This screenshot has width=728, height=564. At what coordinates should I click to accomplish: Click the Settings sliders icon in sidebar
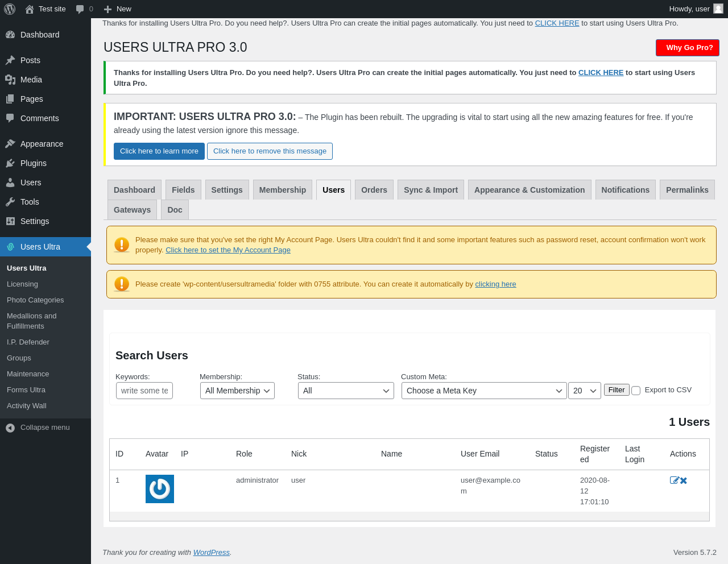tap(10, 221)
